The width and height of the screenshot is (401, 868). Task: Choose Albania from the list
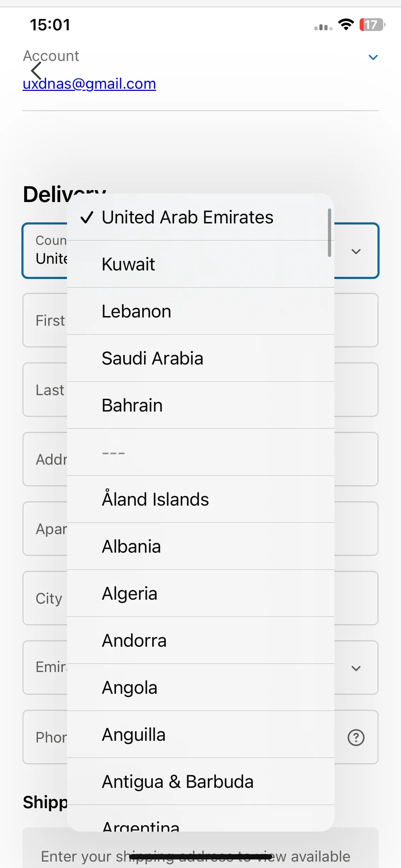click(201, 546)
